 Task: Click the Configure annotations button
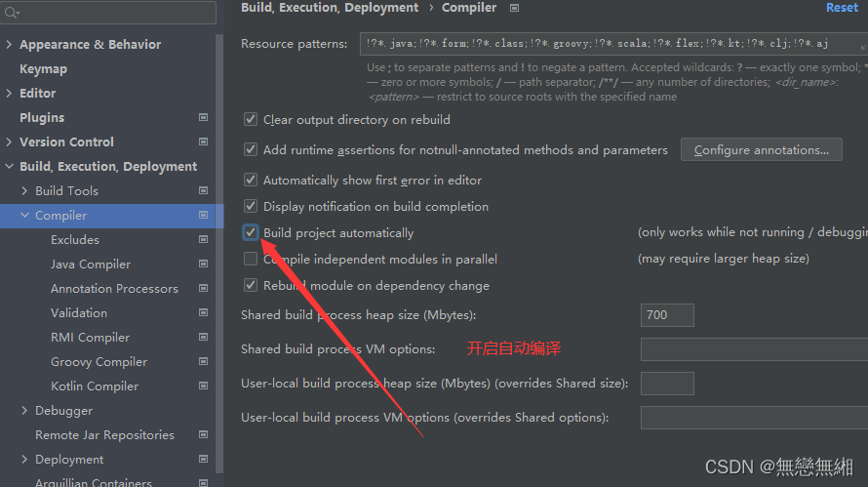(761, 149)
